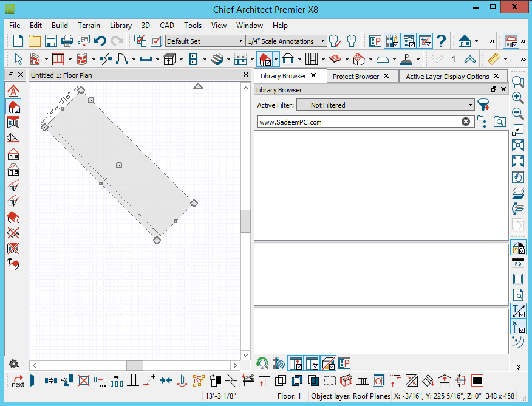
Task: Select the arrow Select Objects tool
Action: [18, 59]
